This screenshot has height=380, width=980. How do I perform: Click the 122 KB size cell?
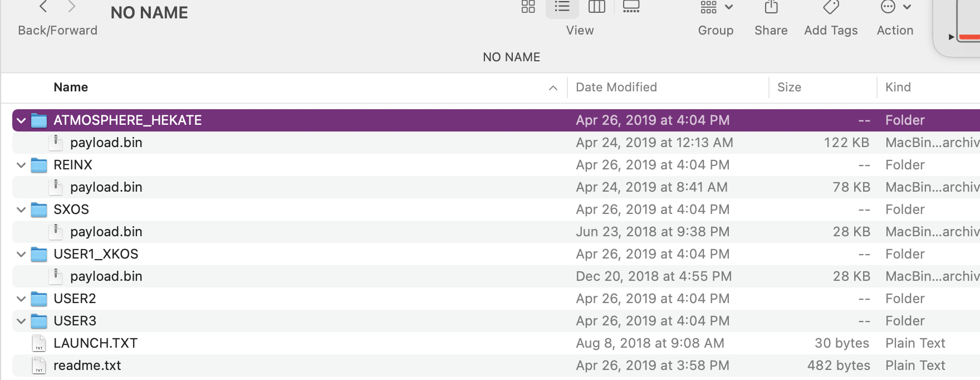point(846,143)
